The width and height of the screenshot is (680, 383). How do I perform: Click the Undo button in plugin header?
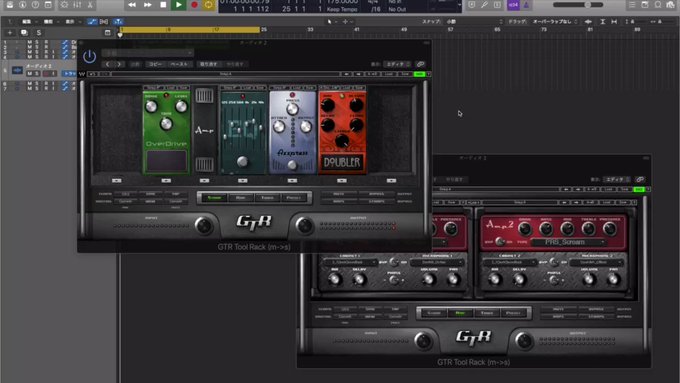click(x=209, y=64)
